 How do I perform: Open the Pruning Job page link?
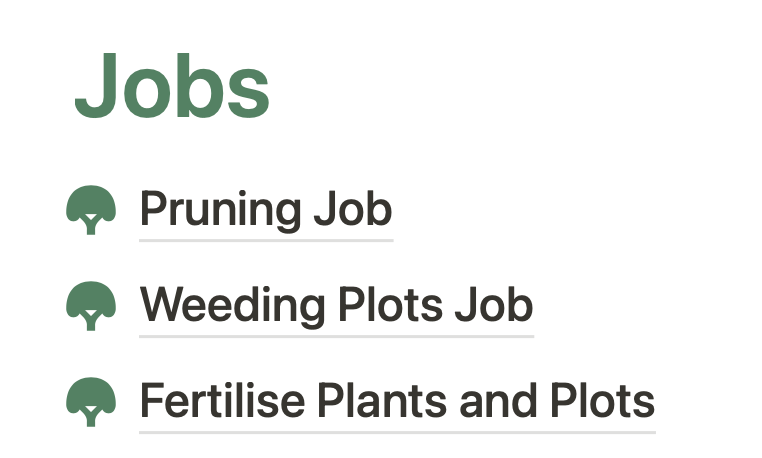tap(265, 210)
